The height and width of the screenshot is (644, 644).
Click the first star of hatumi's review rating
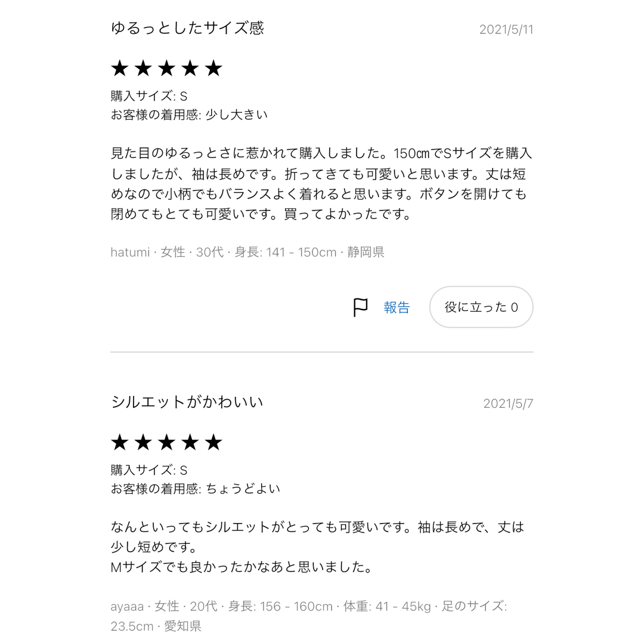click(x=120, y=68)
